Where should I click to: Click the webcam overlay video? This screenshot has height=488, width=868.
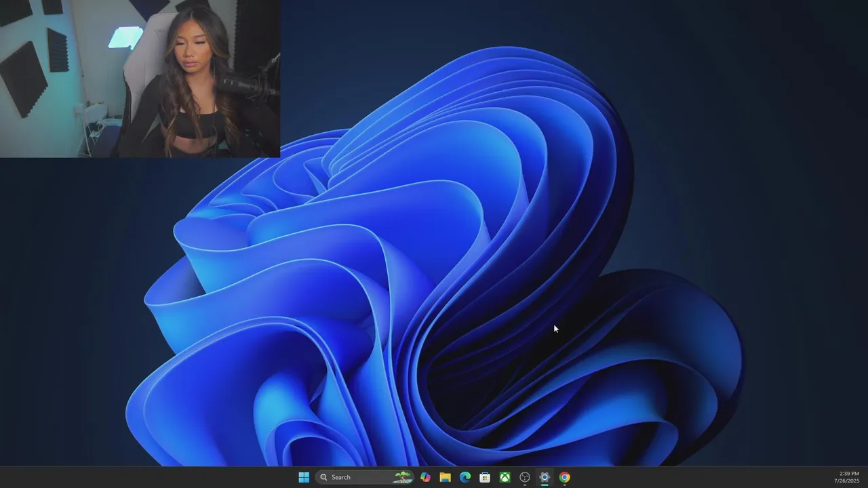pos(140,79)
